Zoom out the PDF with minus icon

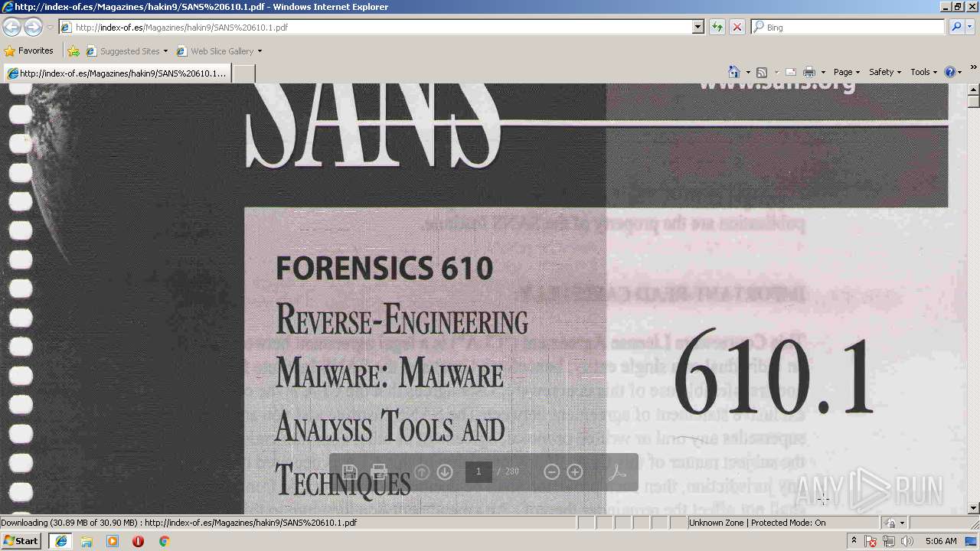(551, 471)
